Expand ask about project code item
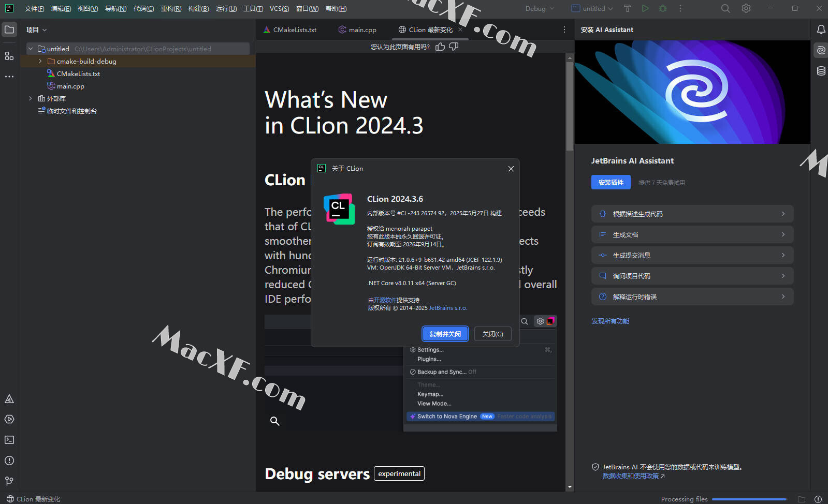The width and height of the screenshot is (828, 504). pyautogui.click(x=692, y=276)
